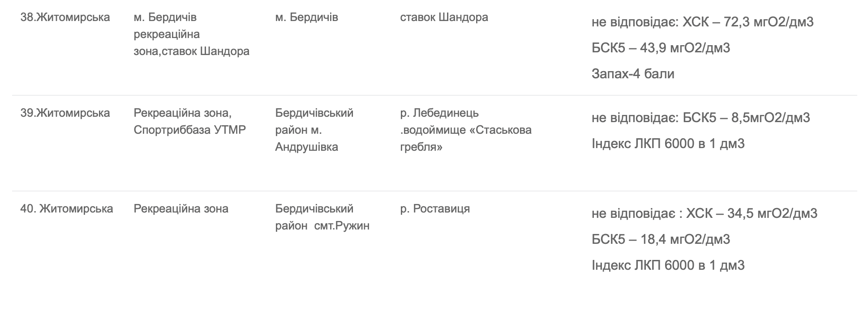Image resolution: width=868 pixels, height=323 pixels.
Task: Click the row number cell "38.Житомирська"
Action: click(65, 17)
